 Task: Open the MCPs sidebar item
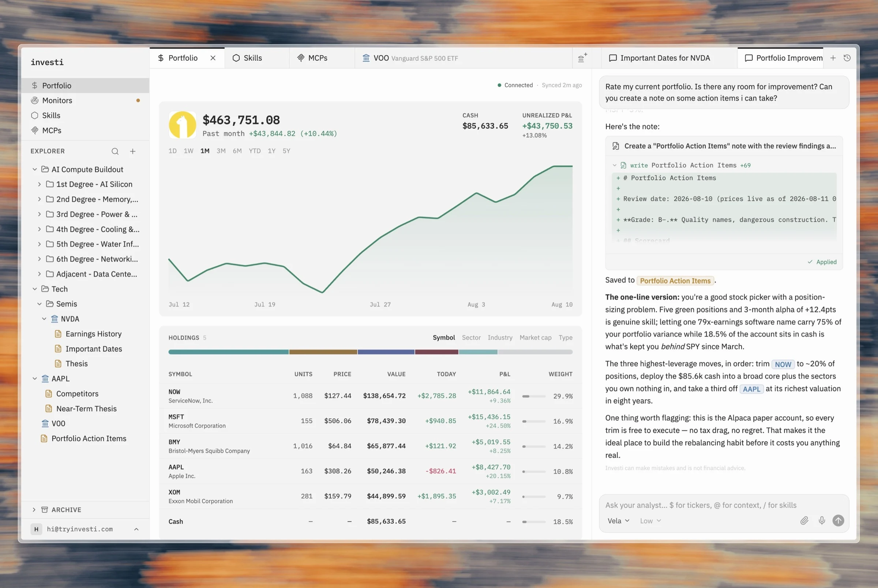[x=85, y=131]
